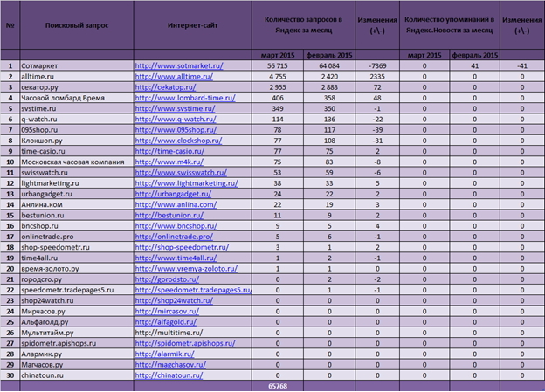Select the 'Часовой ломбард Время' cell
Screen dimensions: 545x392
coord(77,98)
